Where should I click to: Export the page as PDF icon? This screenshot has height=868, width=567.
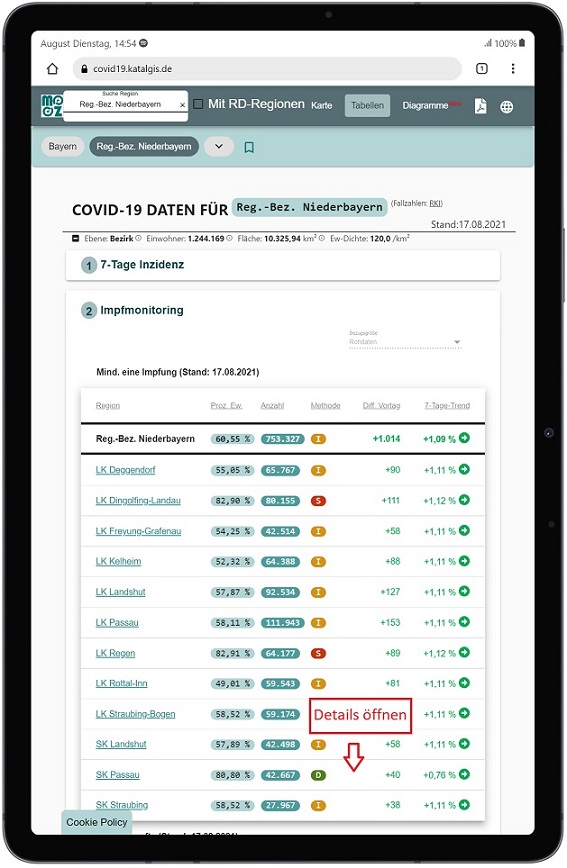481,106
